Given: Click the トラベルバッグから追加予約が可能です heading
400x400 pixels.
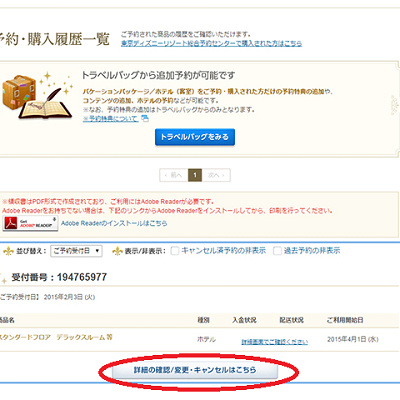Looking at the screenshot, I should tap(158, 75).
